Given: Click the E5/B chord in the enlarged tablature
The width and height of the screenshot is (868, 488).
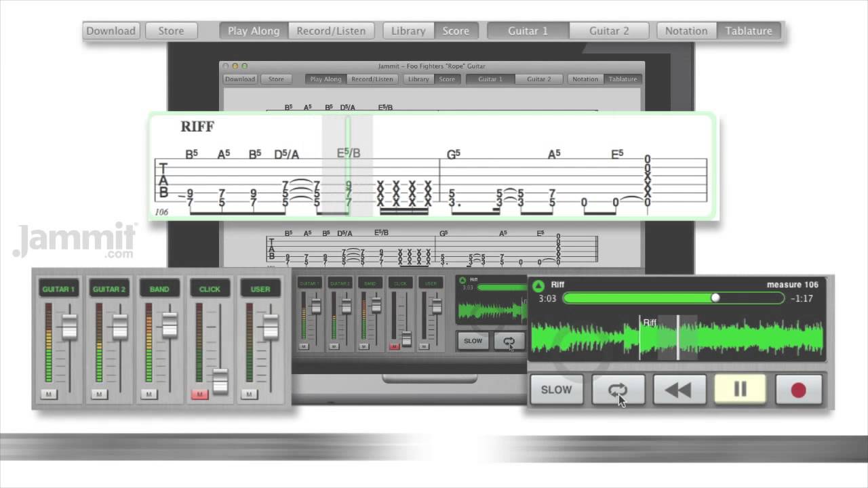Looking at the screenshot, I should pyautogui.click(x=349, y=154).
